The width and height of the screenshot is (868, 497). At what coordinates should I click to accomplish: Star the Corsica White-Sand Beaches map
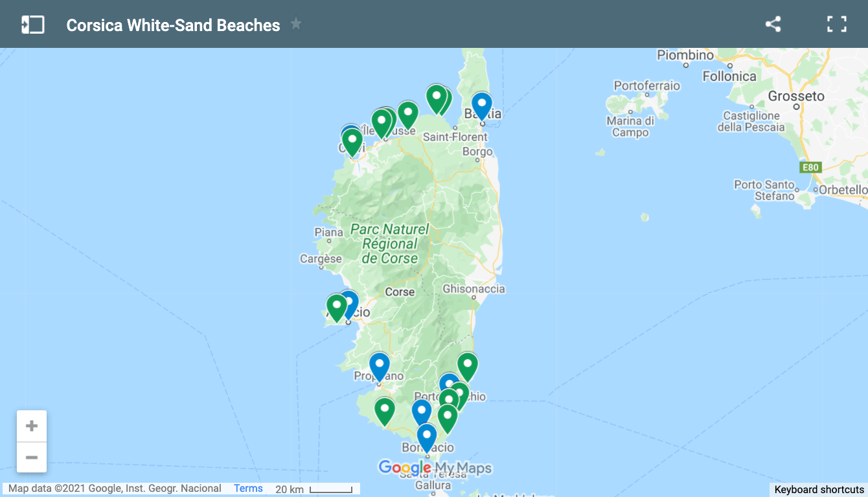[295, 23]
